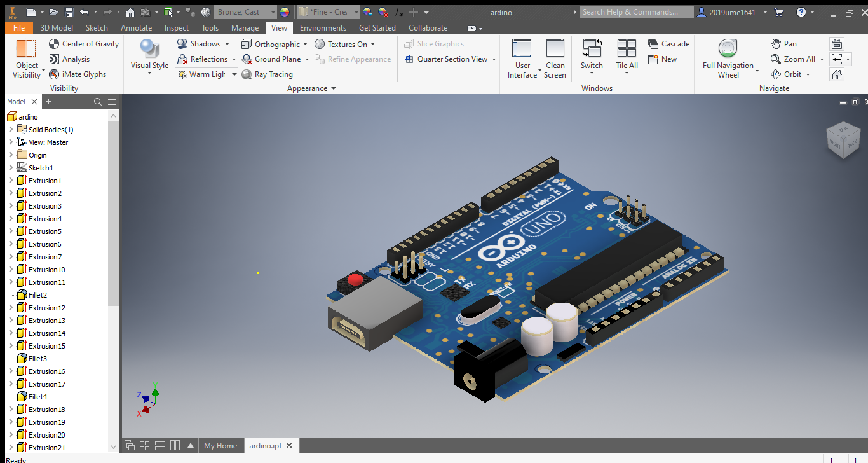The width and height of the screenshot is (868, 463).
Task: Switch to the 3D Model tab
Action: [57, 28]
